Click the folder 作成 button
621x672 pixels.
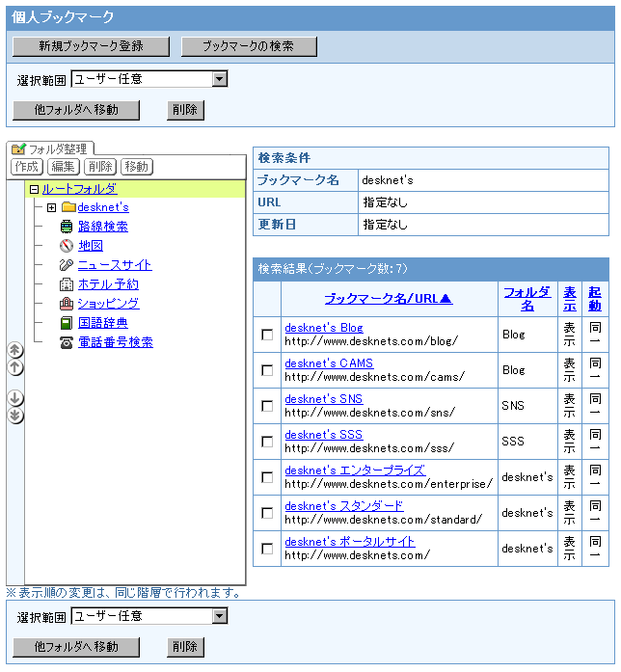point(27,166)
